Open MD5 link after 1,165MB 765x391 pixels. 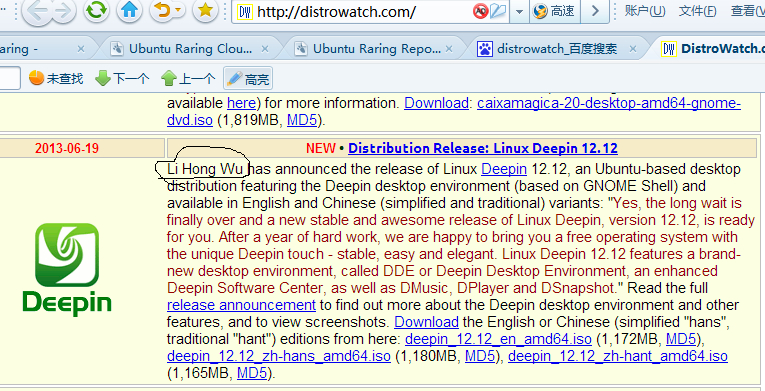tap(252, 373)
